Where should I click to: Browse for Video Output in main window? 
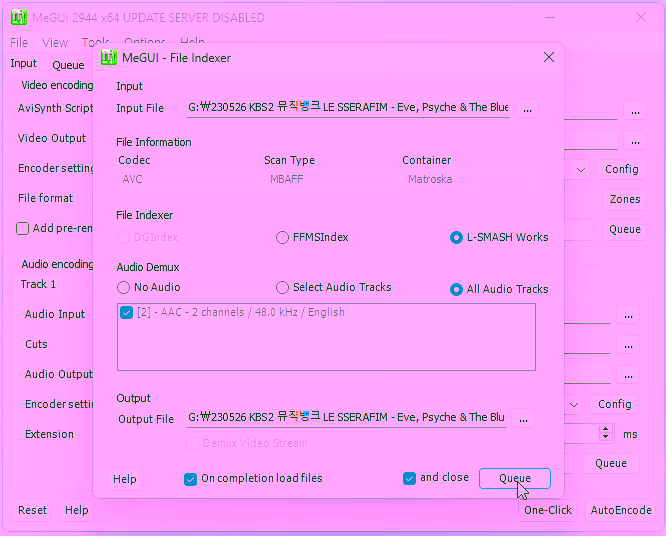point(635,141)
